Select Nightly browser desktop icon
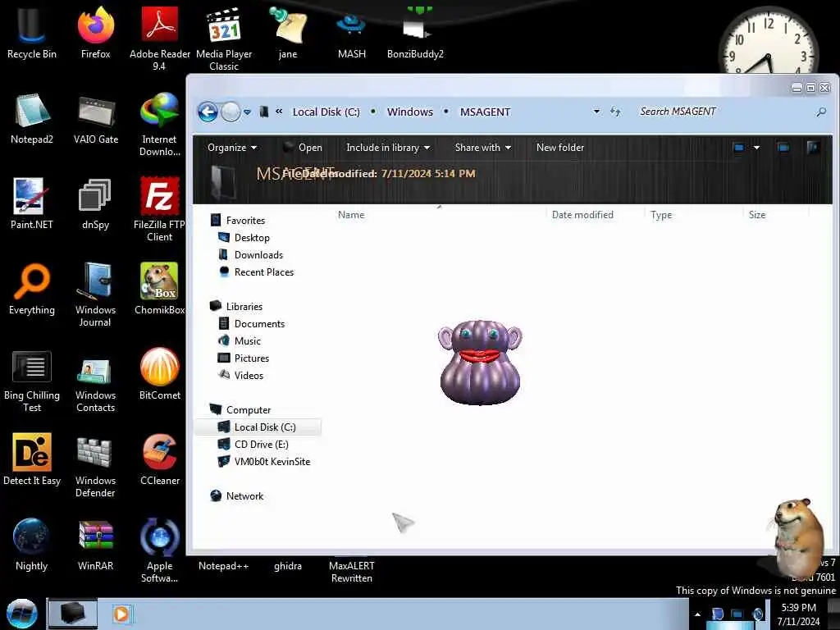The image size is (840, 630). click(32, 545)
